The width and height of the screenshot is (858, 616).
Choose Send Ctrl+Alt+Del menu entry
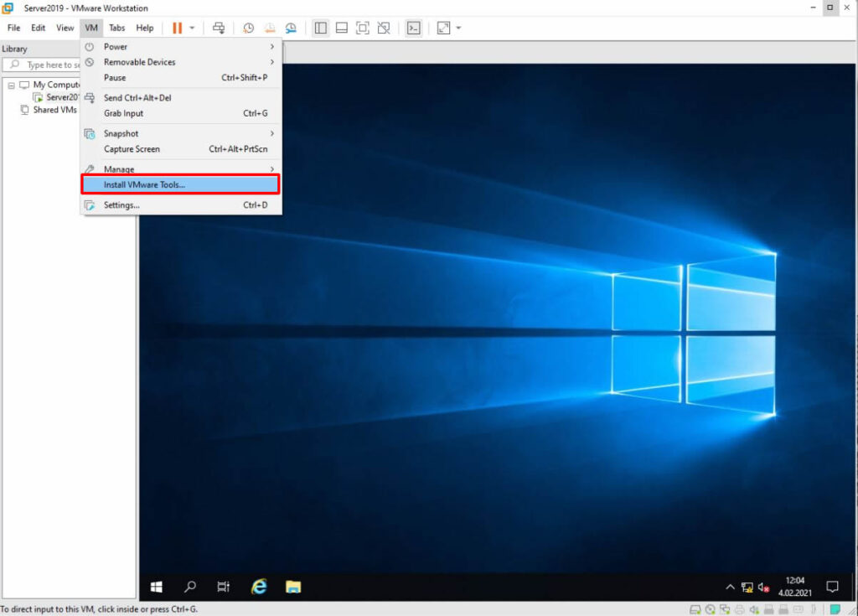(x=181, y=97)
